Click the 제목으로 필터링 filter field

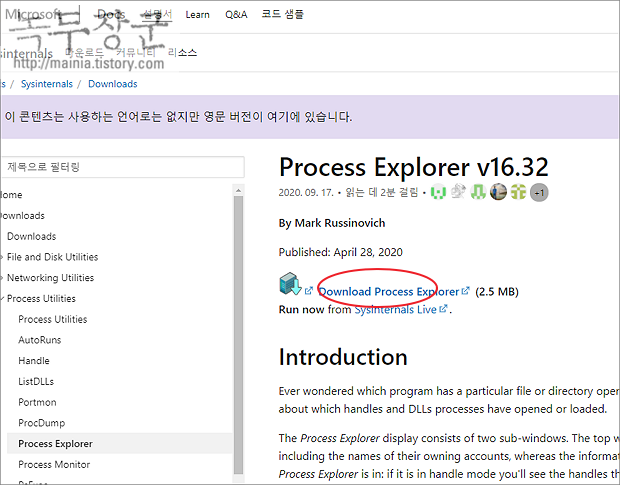pos(123,167)
